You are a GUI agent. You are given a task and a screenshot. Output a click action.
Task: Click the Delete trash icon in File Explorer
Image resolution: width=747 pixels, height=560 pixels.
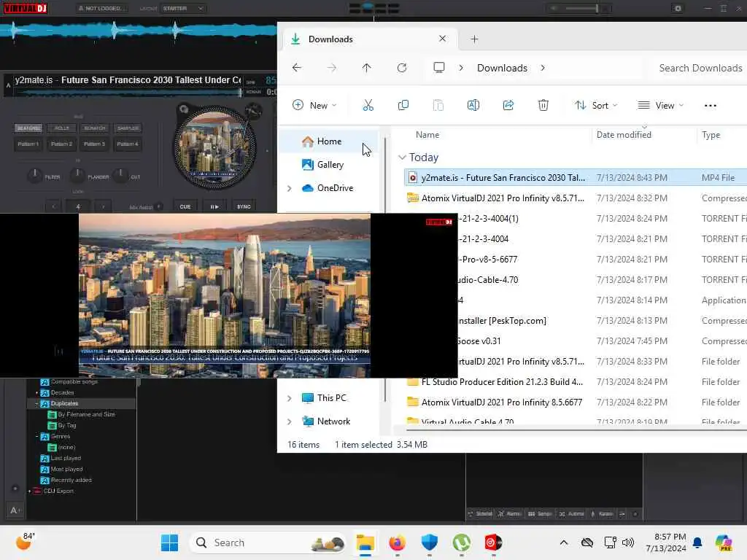coord(543,105)
